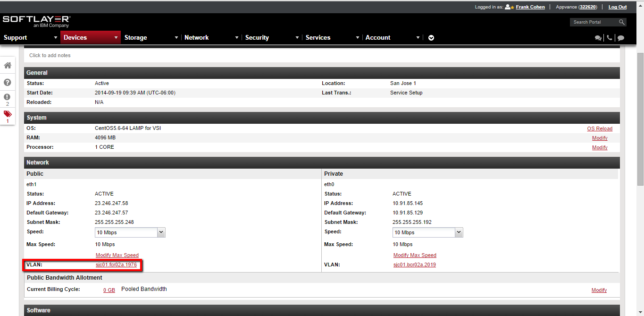Open the Devices menu
This screenshot has width=644, height=316.
click(75, 38)
